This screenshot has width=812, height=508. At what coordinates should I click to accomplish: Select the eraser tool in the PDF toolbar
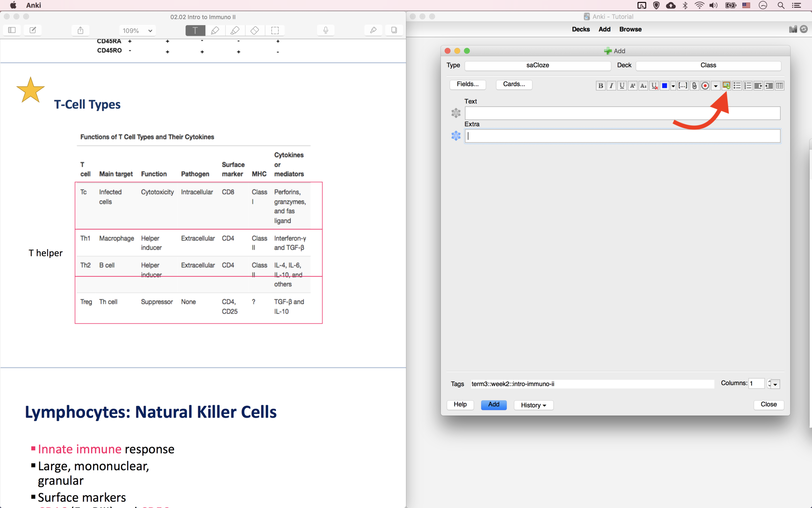click(x=254, y=30)
